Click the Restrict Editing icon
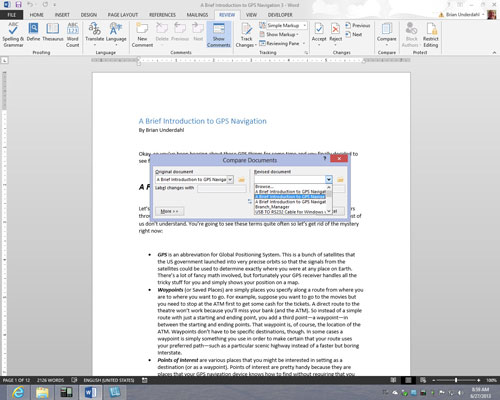Viewport: 500px width, 400px height. tap(431, 34)
